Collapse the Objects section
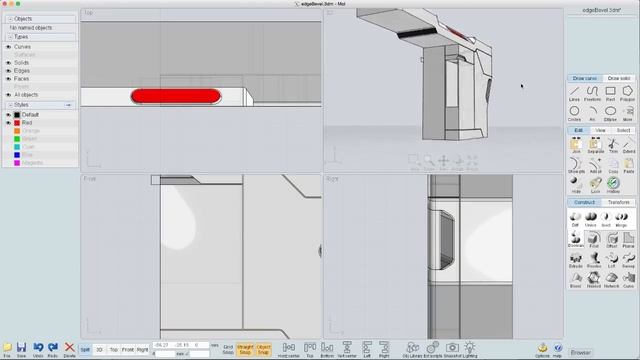This screenshot has width=640, height=360. pos(10,19)
